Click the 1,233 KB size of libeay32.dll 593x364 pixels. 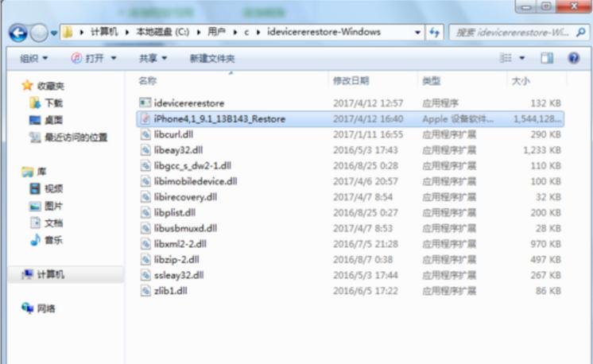(x=542, y=150)
